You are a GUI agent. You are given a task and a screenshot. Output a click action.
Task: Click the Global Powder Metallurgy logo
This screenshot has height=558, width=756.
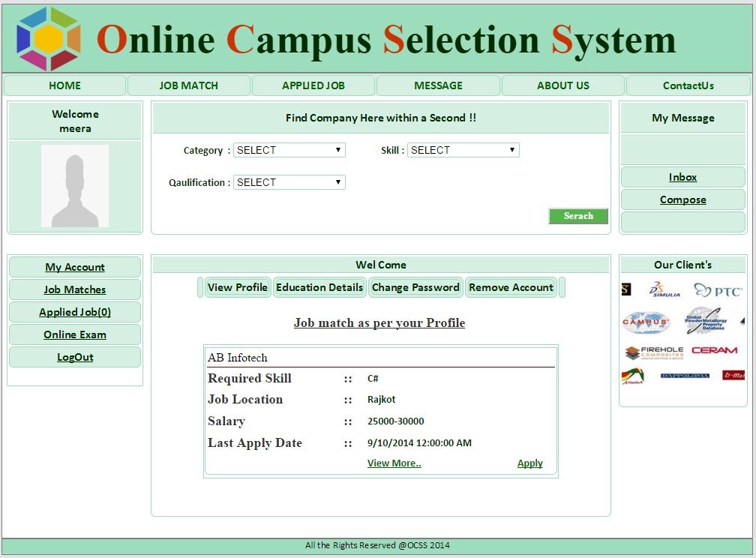tap(706, 321)
